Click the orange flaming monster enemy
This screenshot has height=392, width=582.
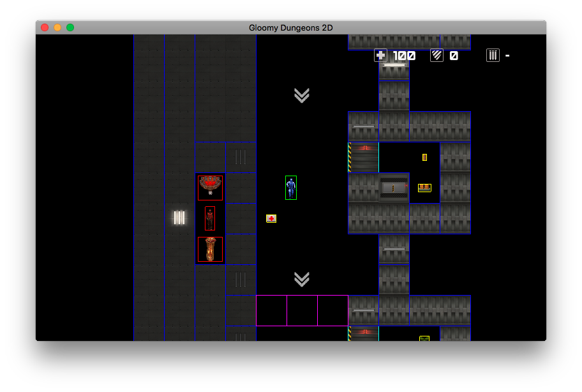pyautogui.click(x=211, y=250)
